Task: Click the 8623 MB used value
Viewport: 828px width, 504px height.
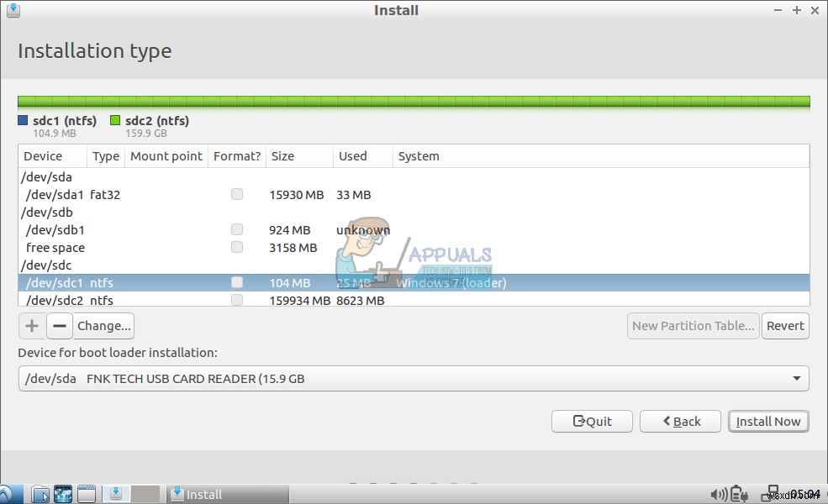Action: (360, 300)
